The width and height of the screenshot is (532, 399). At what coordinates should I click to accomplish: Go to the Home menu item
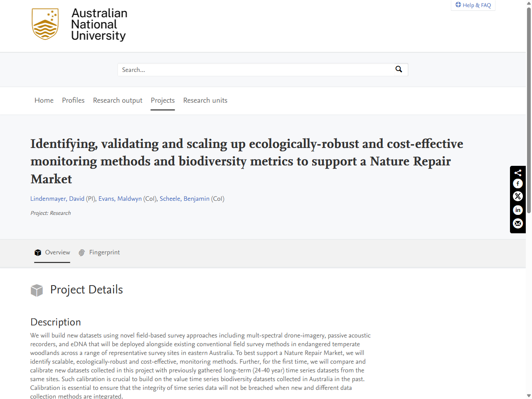(x=44, y=100)
